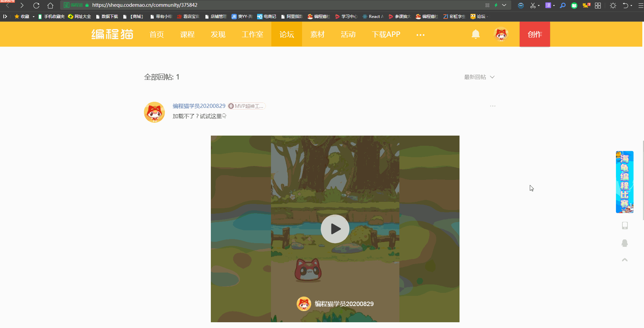This screenshot has width=644, height=328.
Task: Click the mobile phone icon in right sidebar
Action: (625, 226)
